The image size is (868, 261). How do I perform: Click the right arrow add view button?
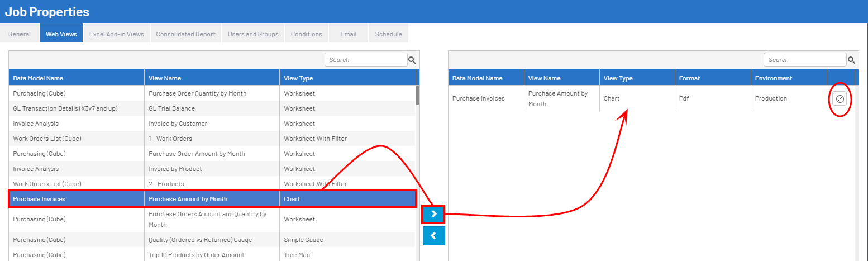pyautogui.click(x=433, y=214)
